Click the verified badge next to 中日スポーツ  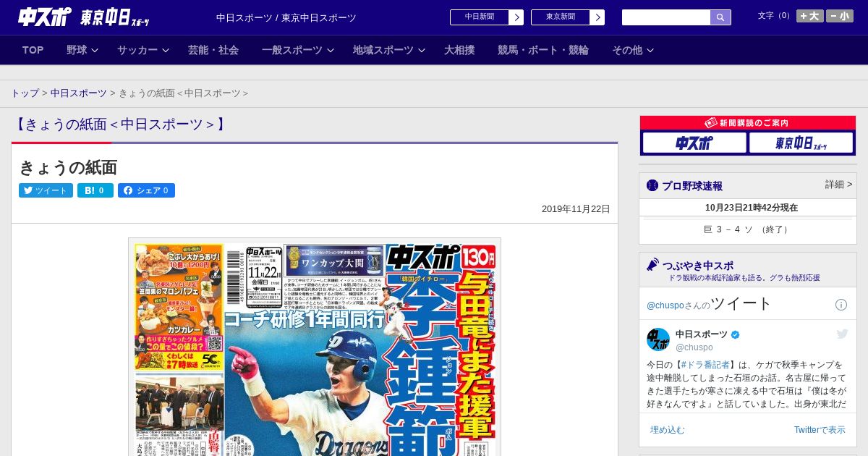736,334
